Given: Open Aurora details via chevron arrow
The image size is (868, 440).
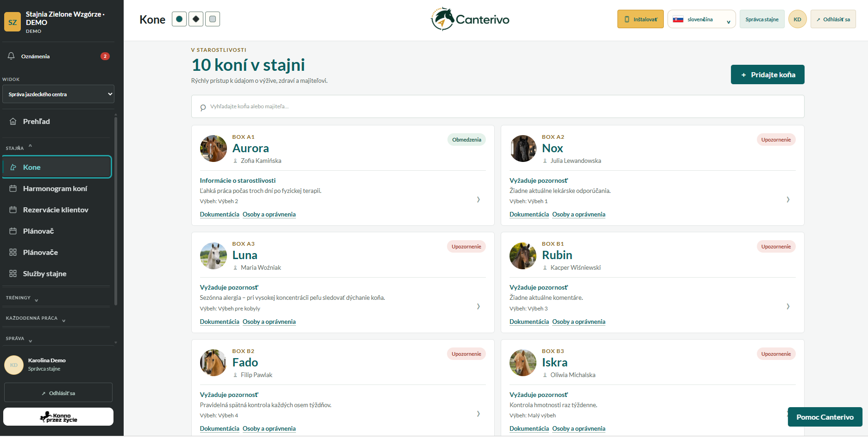Looking at the screenshot, I should 478,199.
